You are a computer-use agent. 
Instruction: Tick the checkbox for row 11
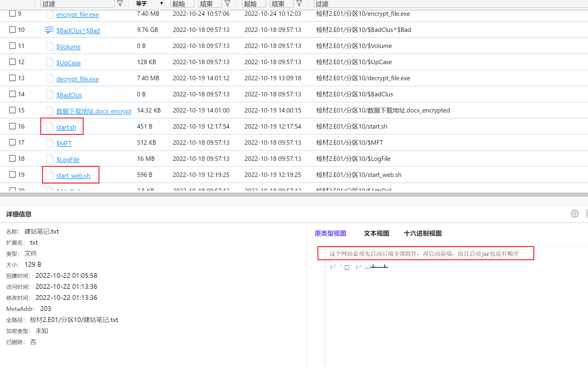click(x=12, y=46)
